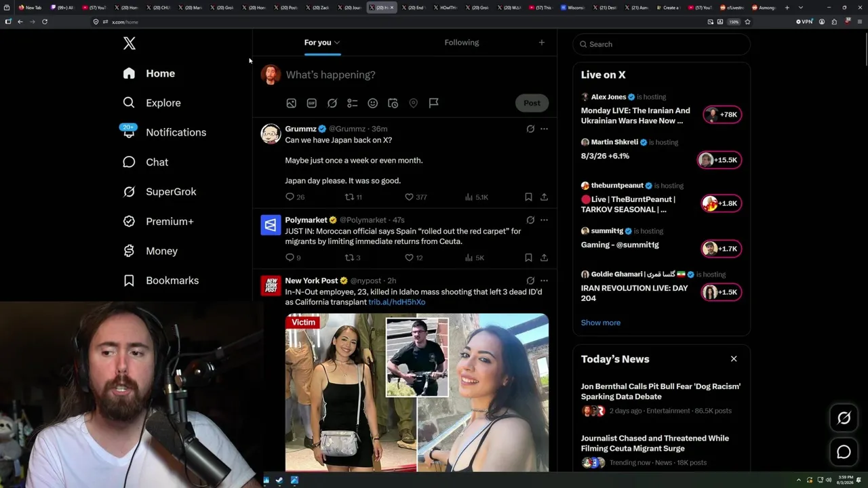Click the taskbar clock showing 3:59 PM

(x=846, y=481)
